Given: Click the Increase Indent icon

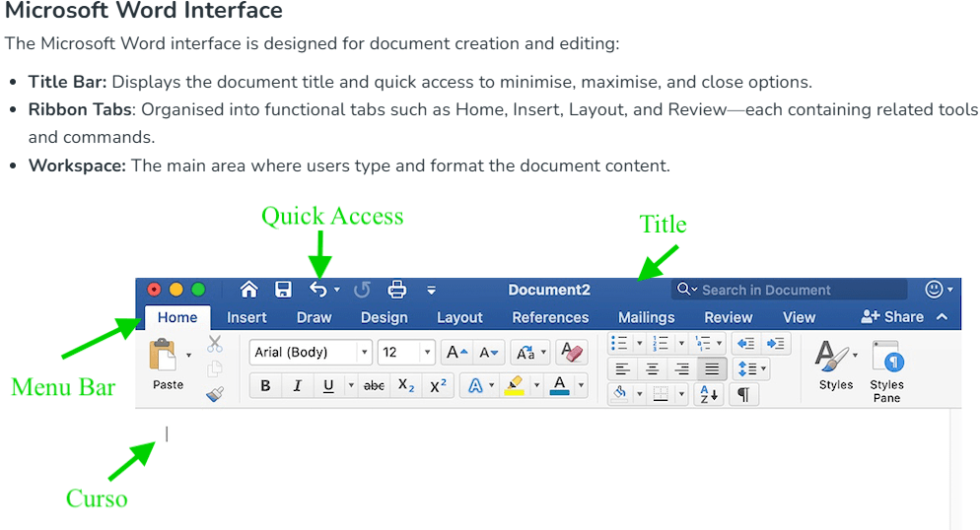Looking at the screenshot, I should tap(776, 343).
